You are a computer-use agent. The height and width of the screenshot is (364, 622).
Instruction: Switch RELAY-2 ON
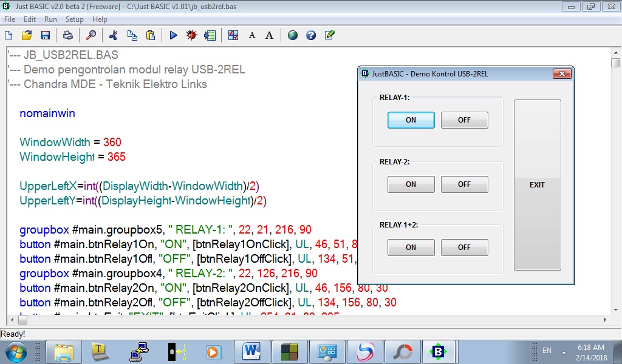(411, 184)
